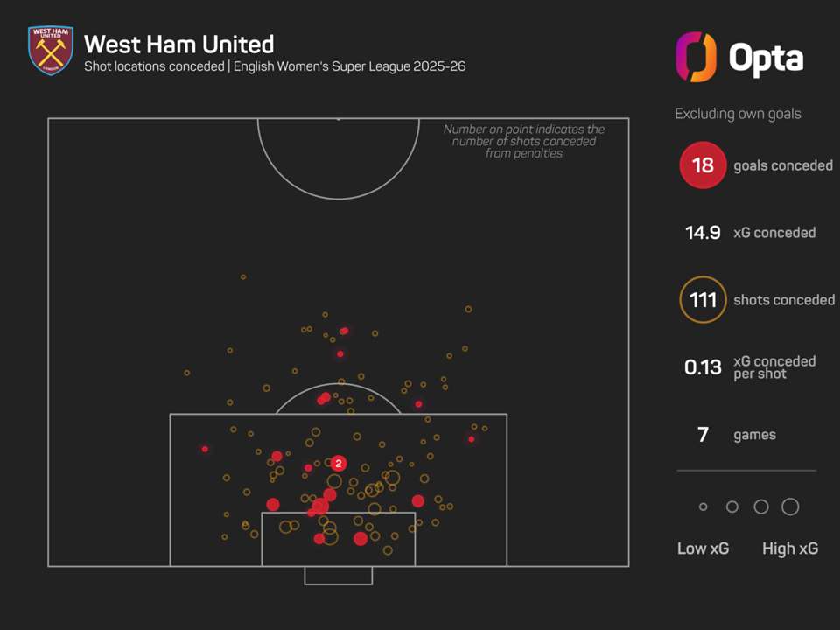Click the penalties note text on pitch
Viewport: 840px width, 630px height.
coord(524,141)
